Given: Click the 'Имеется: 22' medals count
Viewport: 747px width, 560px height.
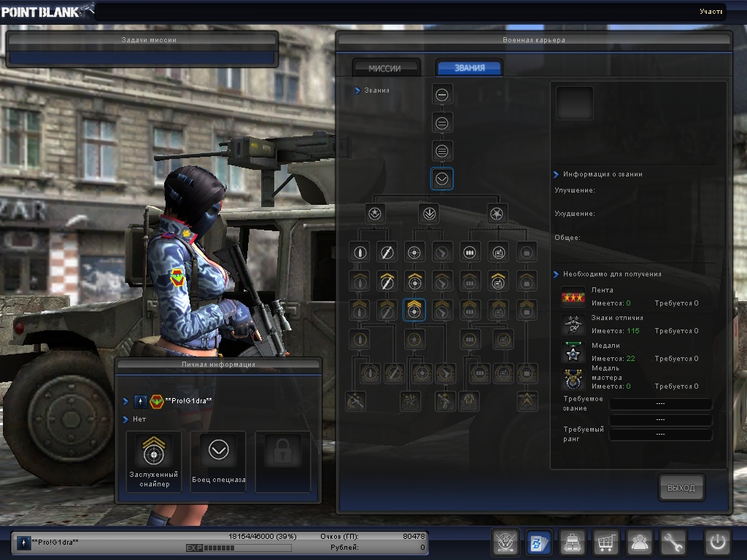Looking at the screenshot, I should point(613,359).
